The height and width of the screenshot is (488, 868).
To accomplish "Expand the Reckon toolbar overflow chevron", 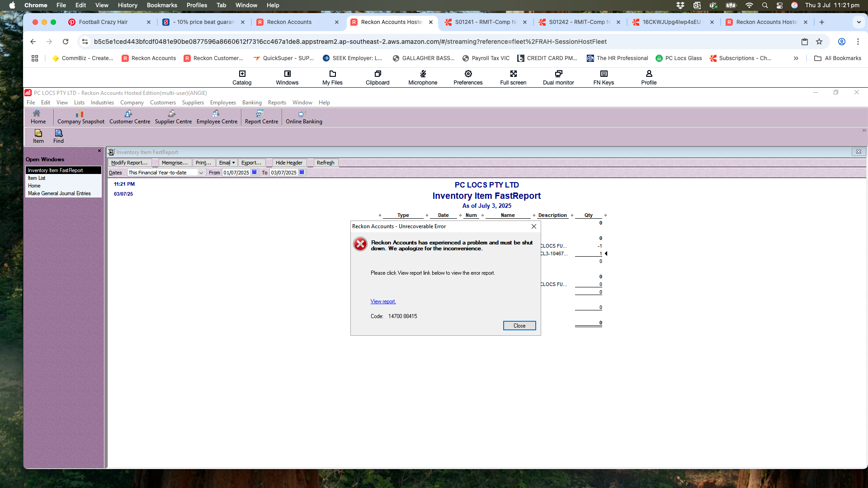I will [x=864, y=131].
